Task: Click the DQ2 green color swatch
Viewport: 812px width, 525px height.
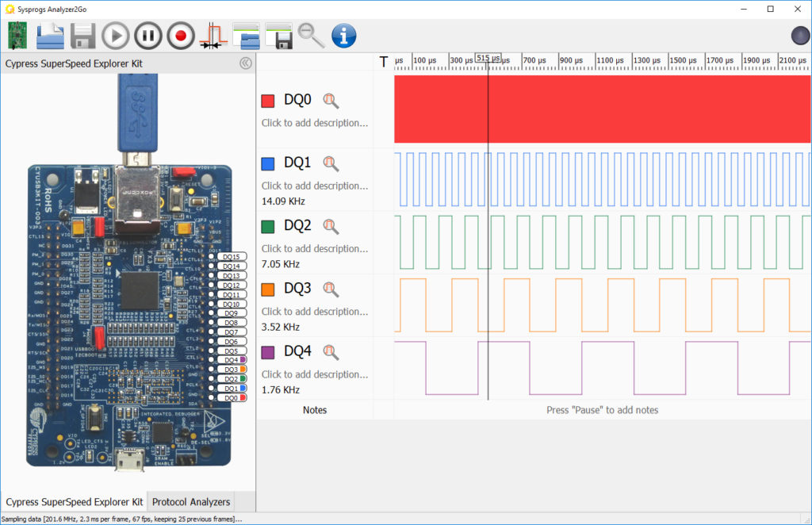Action: point(268,227)
